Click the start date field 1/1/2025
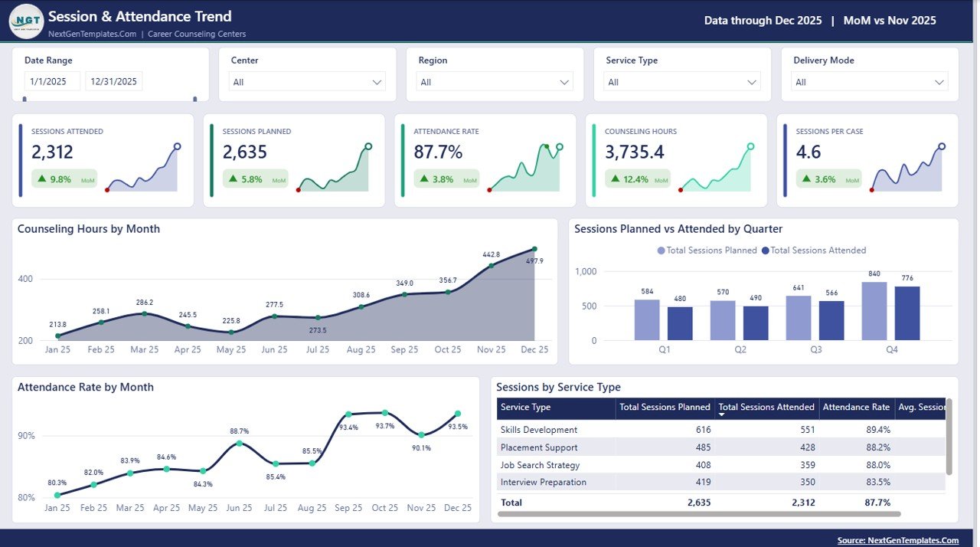 tap(52, 81)
